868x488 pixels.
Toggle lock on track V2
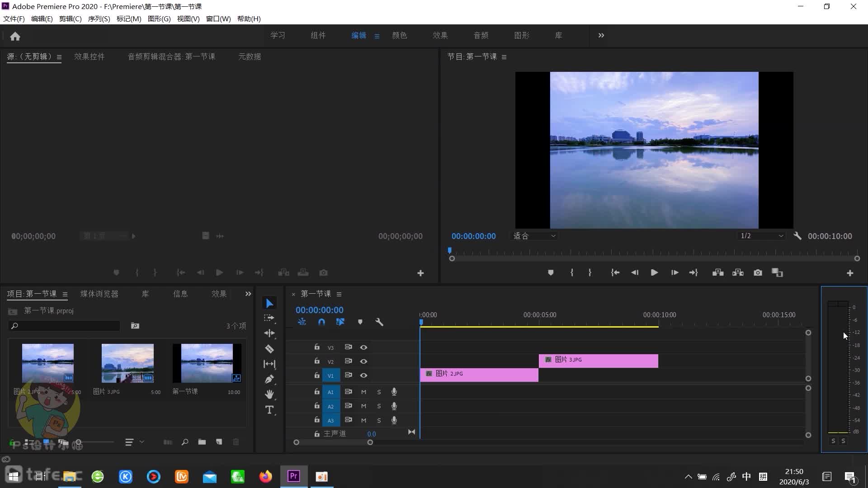click(317, 361)
